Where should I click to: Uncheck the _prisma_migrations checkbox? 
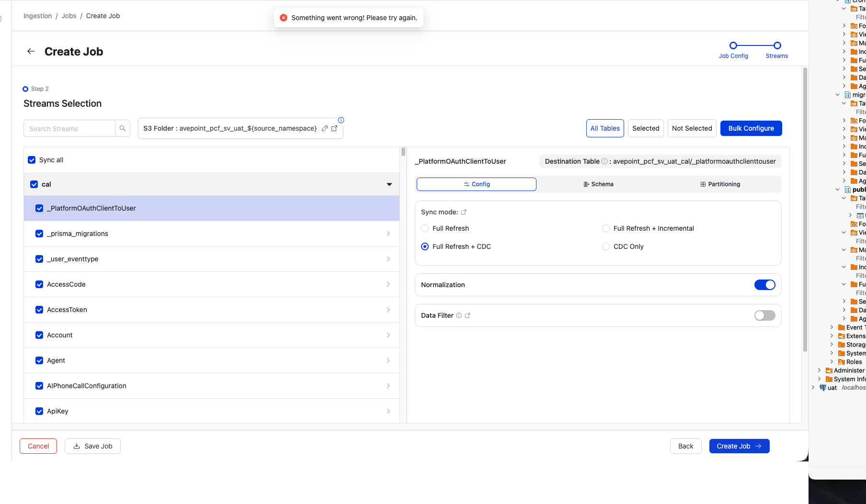39,234
